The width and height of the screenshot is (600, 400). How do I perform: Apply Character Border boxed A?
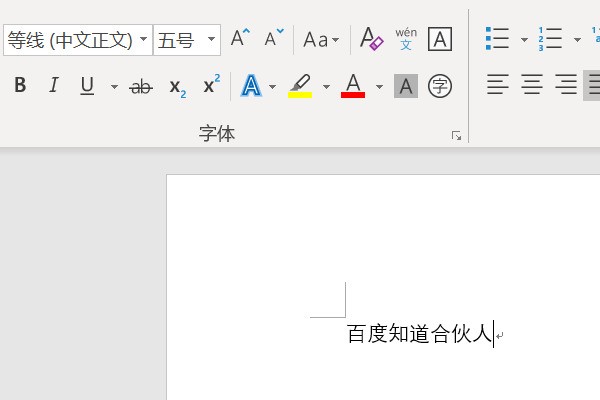440,39
